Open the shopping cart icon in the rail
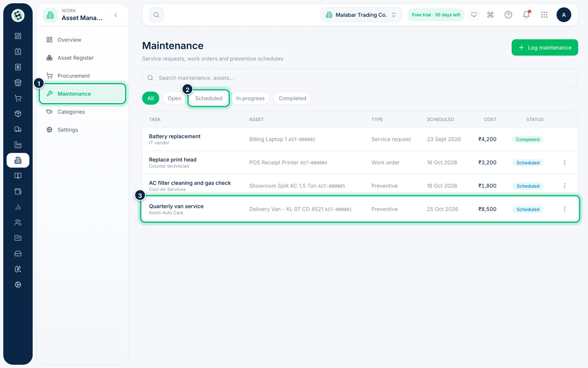The height and width of the screenshot is (368, 588). pos(18,98)
